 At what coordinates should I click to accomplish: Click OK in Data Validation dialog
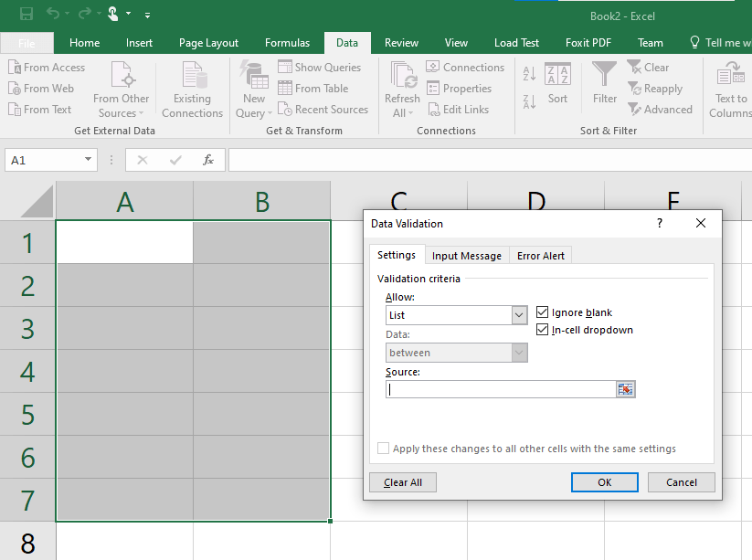[x=604, y=482]
